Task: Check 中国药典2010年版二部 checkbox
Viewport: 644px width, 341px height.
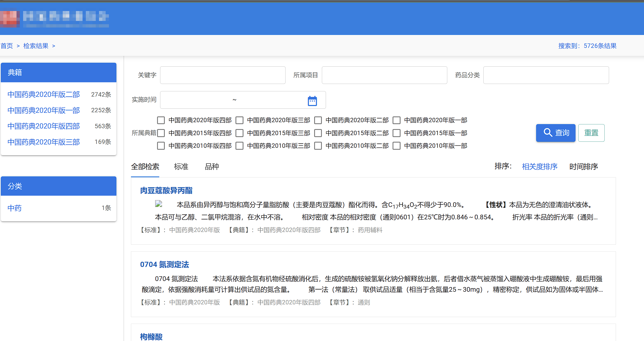Action: [318, 146]
